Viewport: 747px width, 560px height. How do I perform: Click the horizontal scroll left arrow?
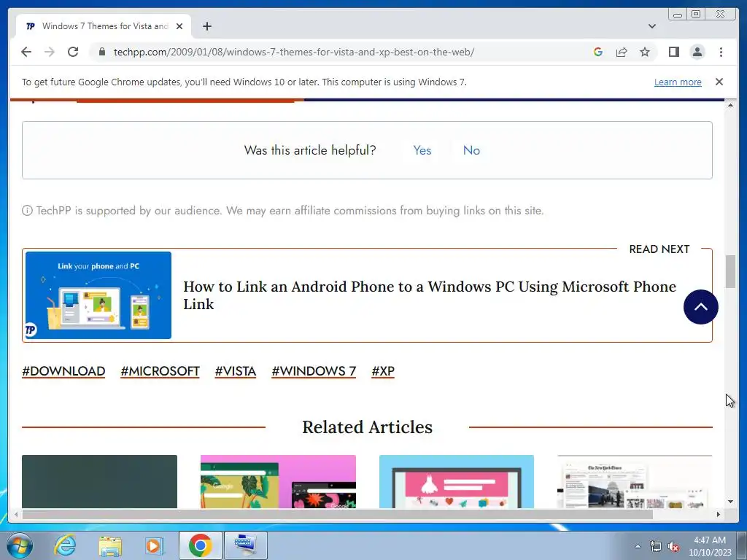tap(16, 514)
